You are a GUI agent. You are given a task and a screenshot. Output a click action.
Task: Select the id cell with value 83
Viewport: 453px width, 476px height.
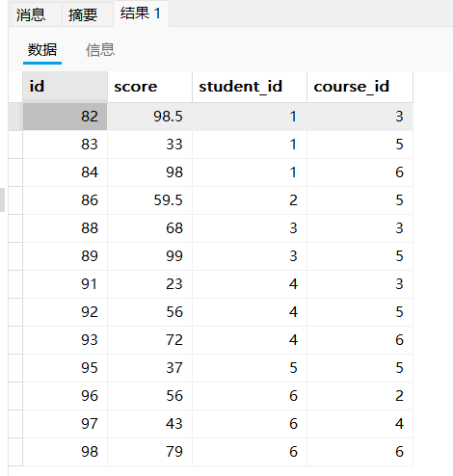pyautogui.click(x=65, y=145)
